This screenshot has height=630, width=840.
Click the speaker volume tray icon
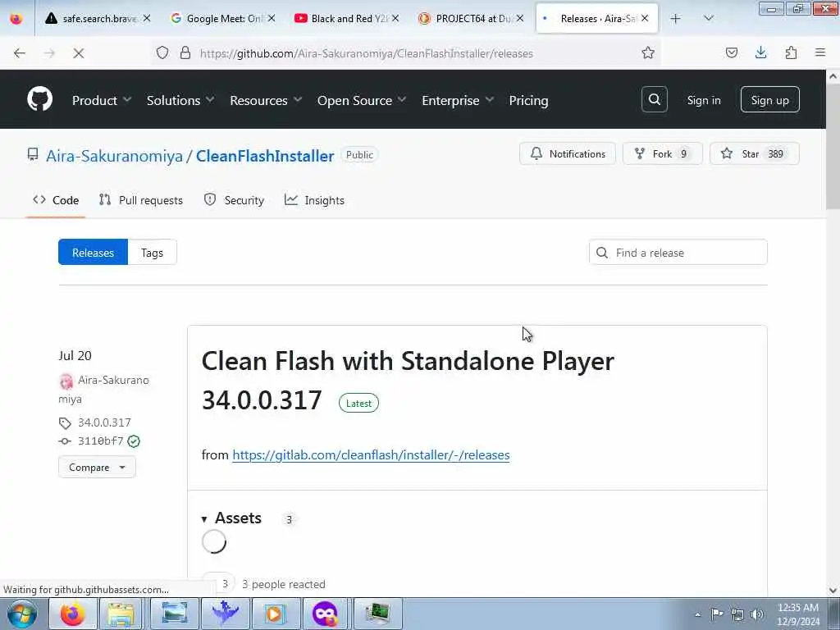(x=757, y=614)
